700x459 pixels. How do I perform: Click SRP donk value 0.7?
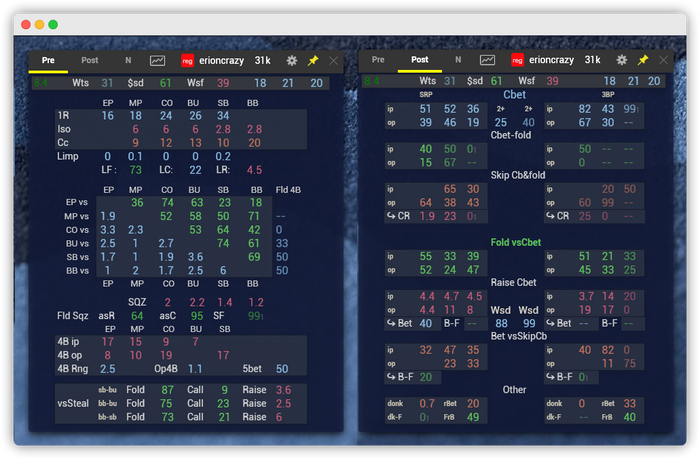pos(427,404)
